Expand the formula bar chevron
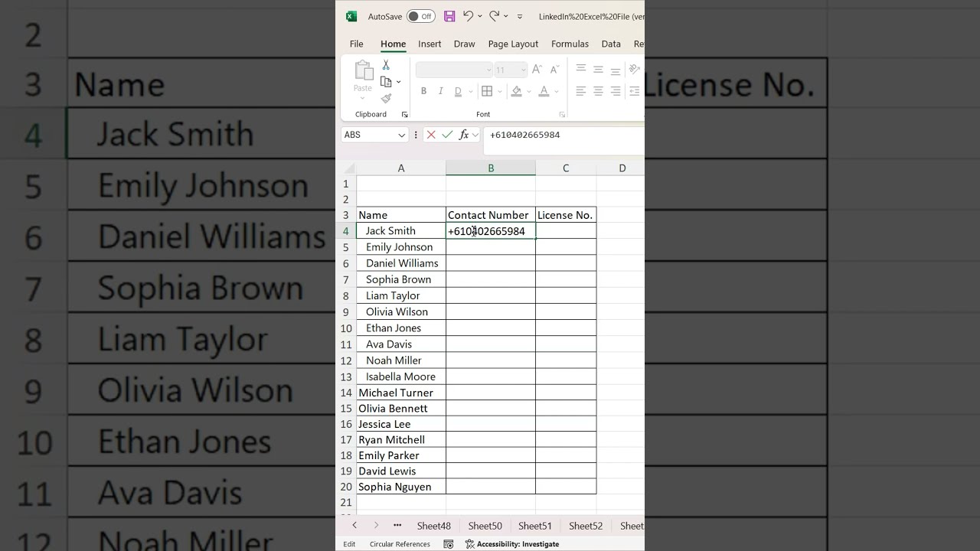The width and height of the screenshot is (980, 551). point(477,135)
